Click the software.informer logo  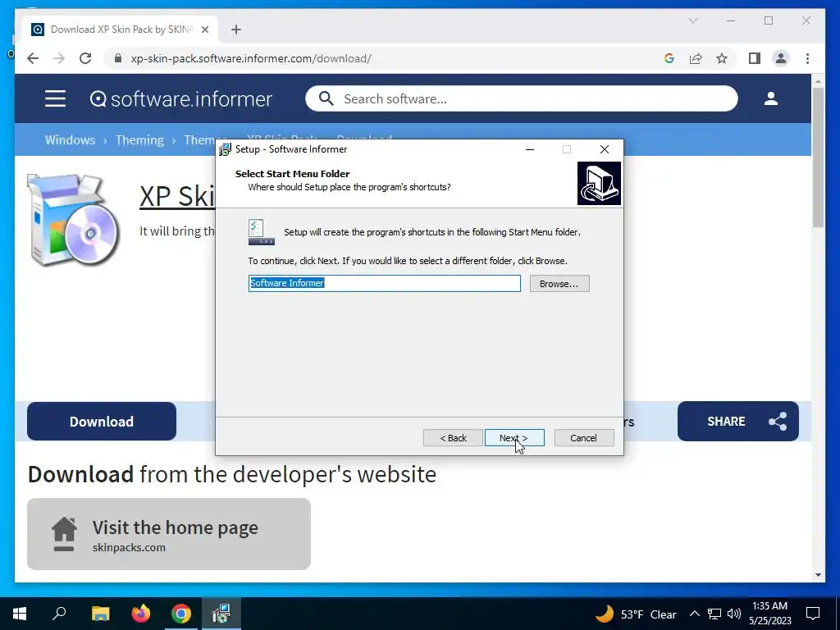[181, 99]
